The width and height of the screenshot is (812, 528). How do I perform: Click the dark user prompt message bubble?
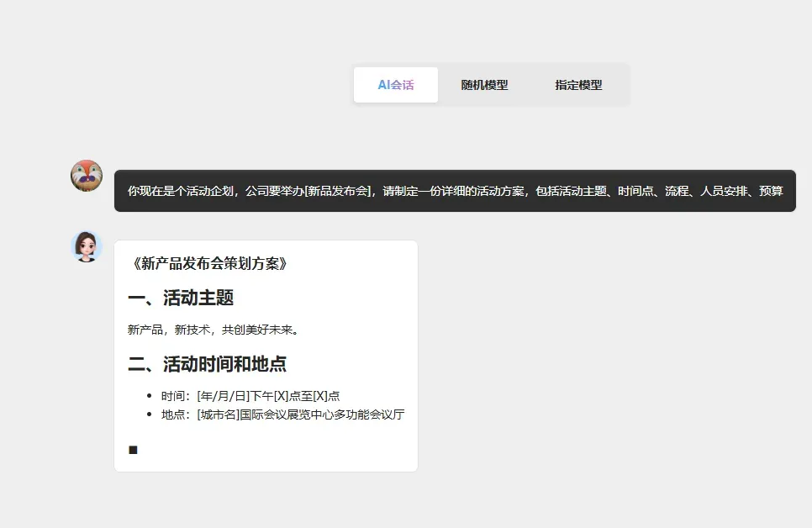[455, 191]
